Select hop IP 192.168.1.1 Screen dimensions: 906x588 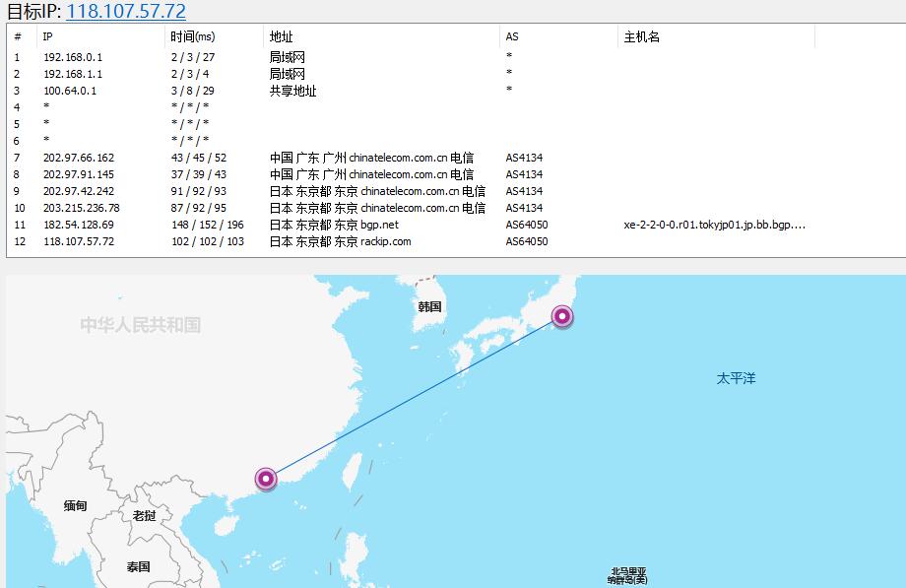click(73, 74)
